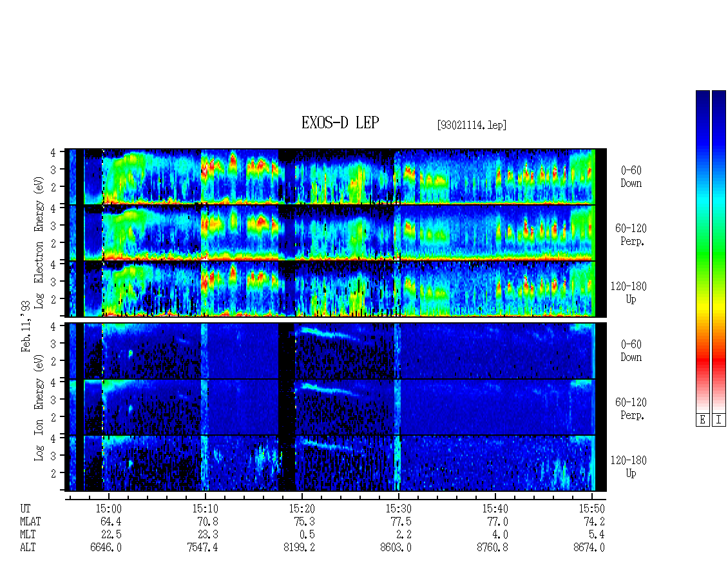Click the 120-180 Up label beside ion panel
This screenshot has height=564, width=728.
pyautogui.click(x=629, y=467)
